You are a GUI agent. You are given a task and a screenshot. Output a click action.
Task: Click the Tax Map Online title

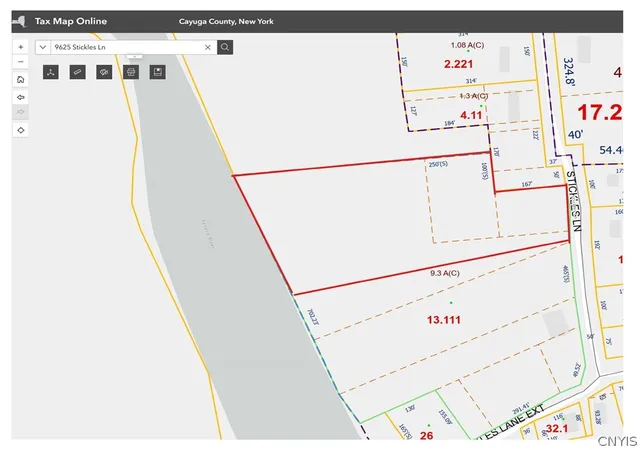point(71,21)
